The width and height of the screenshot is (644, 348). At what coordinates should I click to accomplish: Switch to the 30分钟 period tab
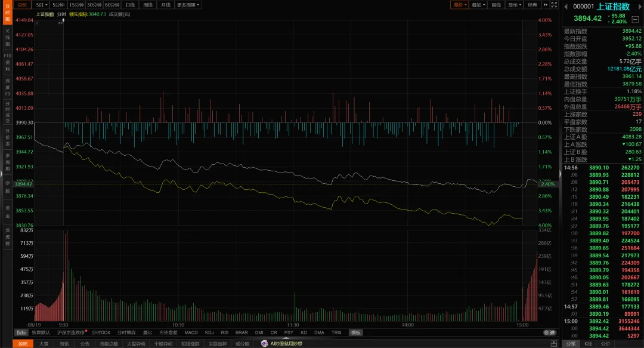(94, 5)
